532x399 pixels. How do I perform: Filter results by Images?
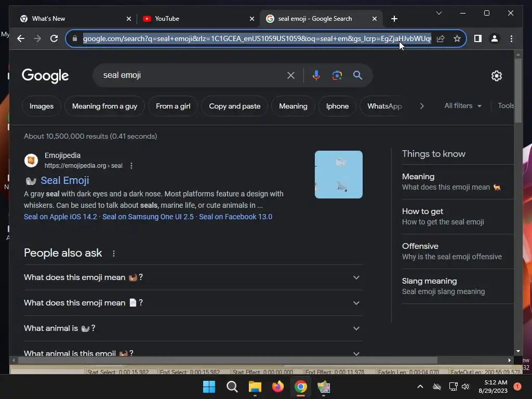coord(42,106)
